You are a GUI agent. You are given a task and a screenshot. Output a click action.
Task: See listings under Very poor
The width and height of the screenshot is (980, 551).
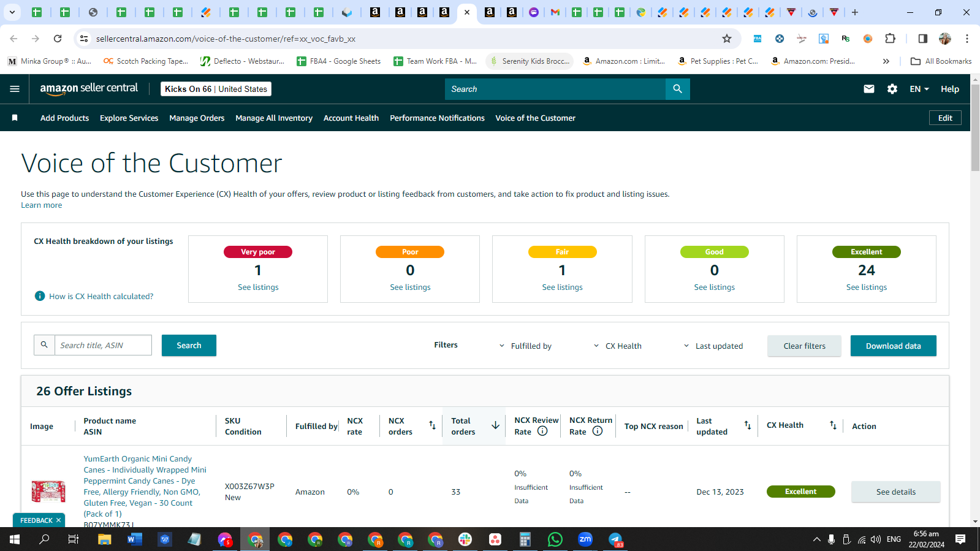point(258,287)
